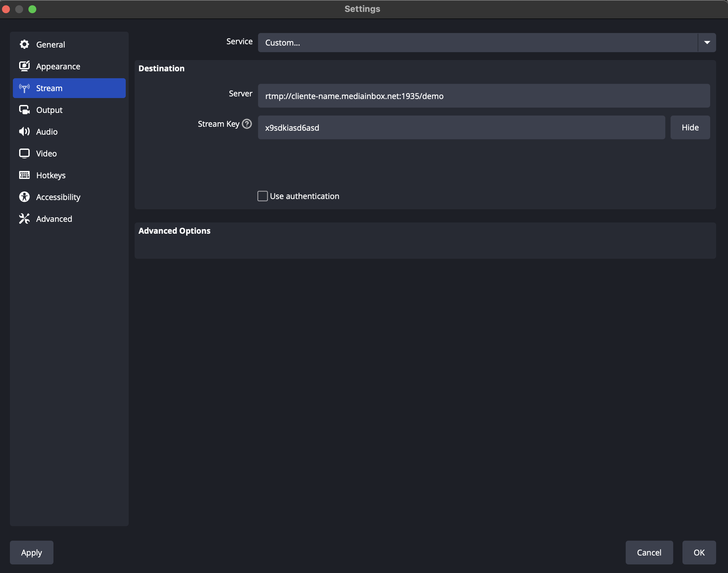The height and width of the screenshot is (573, 728).
Task: Click the General gear icon
Action: 24,44
